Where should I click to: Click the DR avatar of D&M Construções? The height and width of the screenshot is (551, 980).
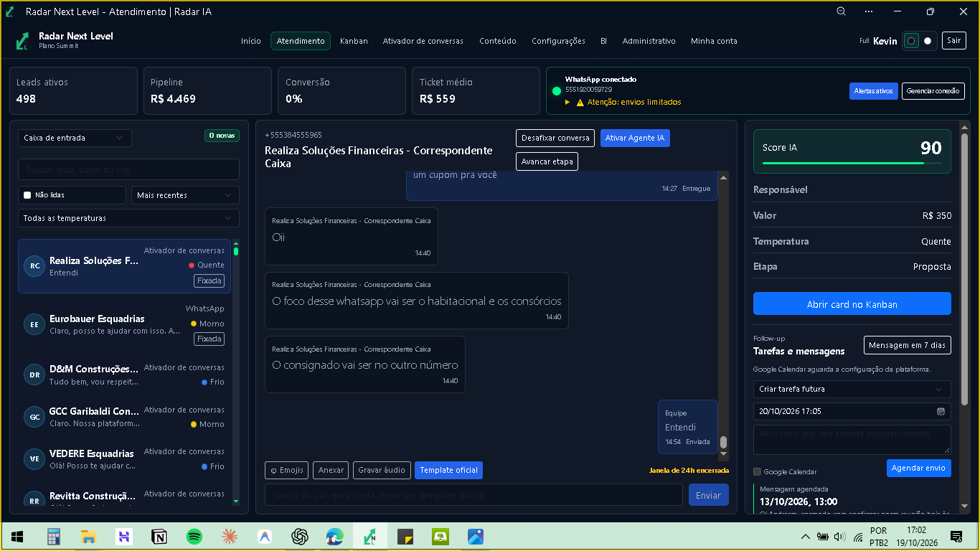coord(34,375)
